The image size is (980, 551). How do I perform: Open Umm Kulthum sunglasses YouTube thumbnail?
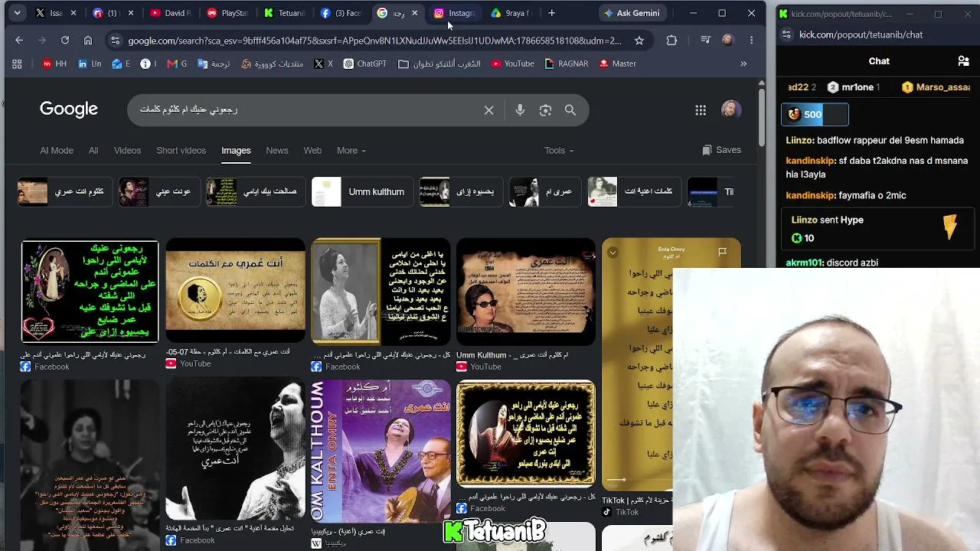pos(525,292)
